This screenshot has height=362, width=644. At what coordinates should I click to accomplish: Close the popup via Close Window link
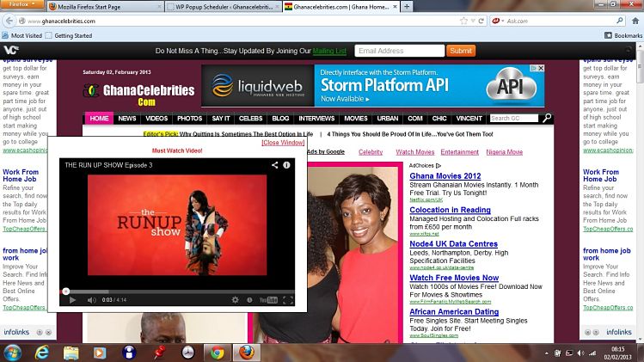pyautogui.click(x=283, y=142)
